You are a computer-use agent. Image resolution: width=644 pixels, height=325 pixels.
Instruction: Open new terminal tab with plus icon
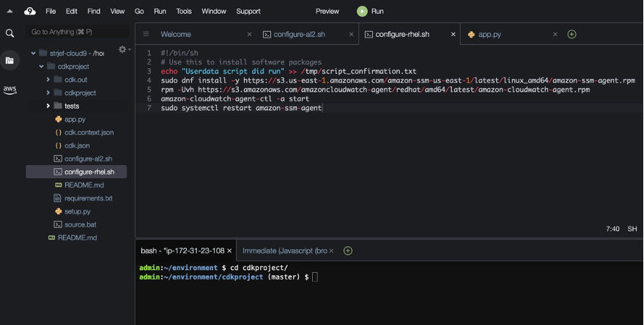[x=348, y=251]
